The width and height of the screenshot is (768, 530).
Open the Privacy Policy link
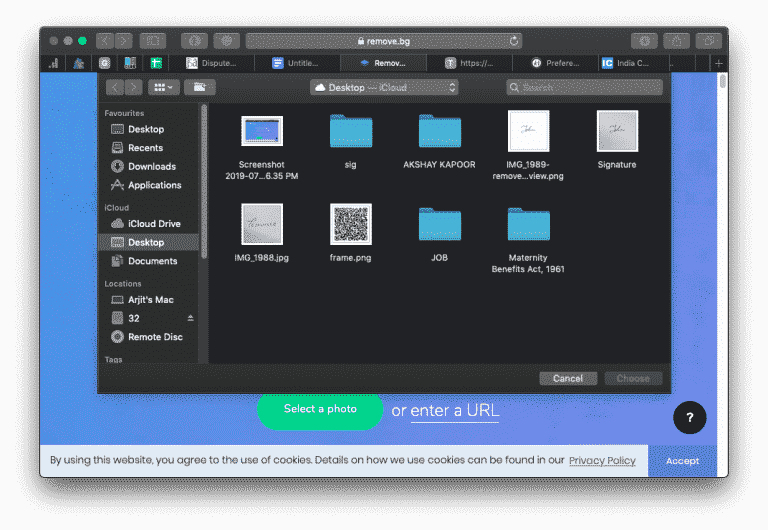602,460
